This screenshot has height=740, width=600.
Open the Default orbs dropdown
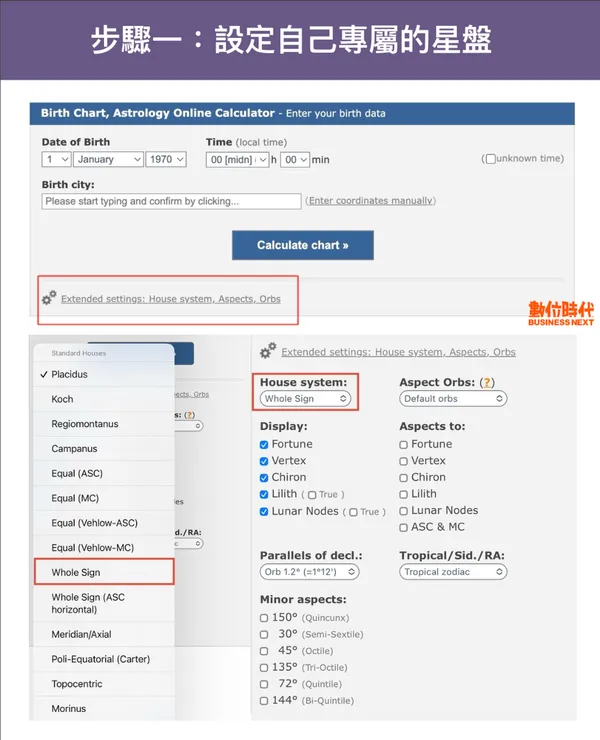(452, 398)
